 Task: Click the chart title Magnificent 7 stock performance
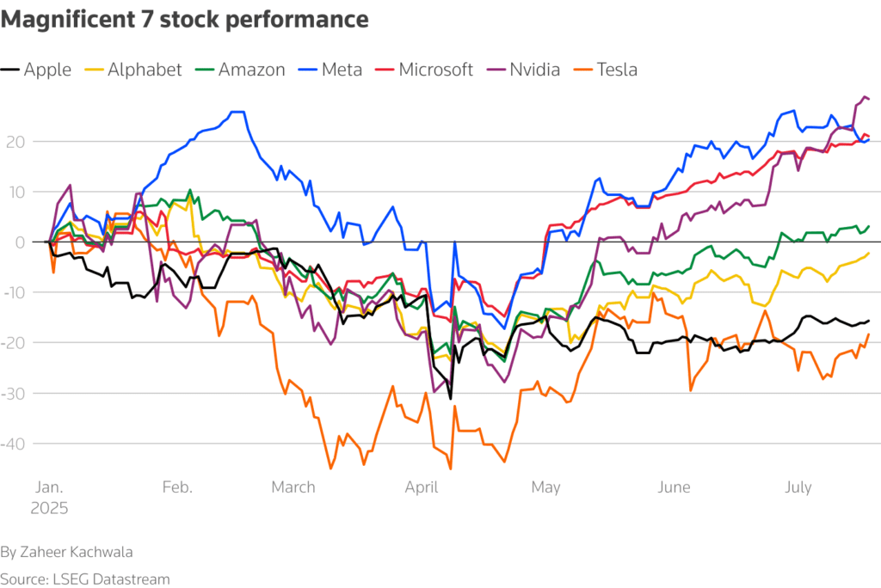point(185,20)
